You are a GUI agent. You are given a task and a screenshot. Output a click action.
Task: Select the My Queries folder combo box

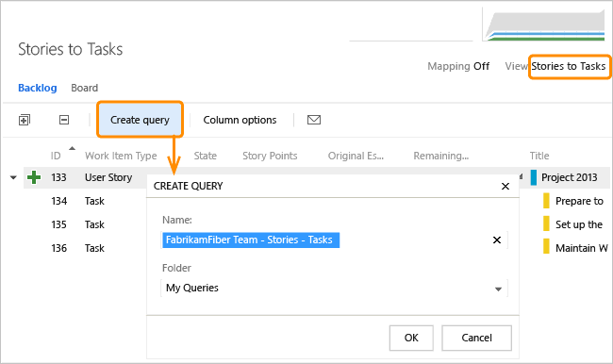pyautogui.click(x=334, y=289)
